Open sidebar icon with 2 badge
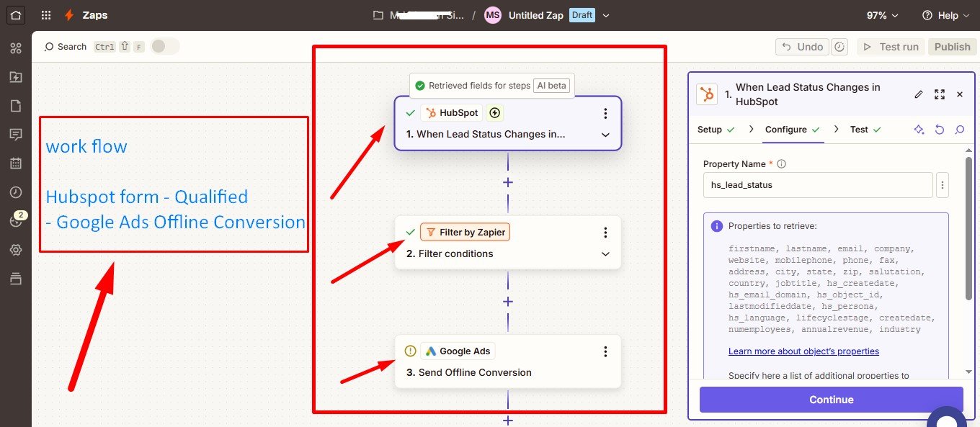This screenshot has width=980, height=427. pos(17,220)
